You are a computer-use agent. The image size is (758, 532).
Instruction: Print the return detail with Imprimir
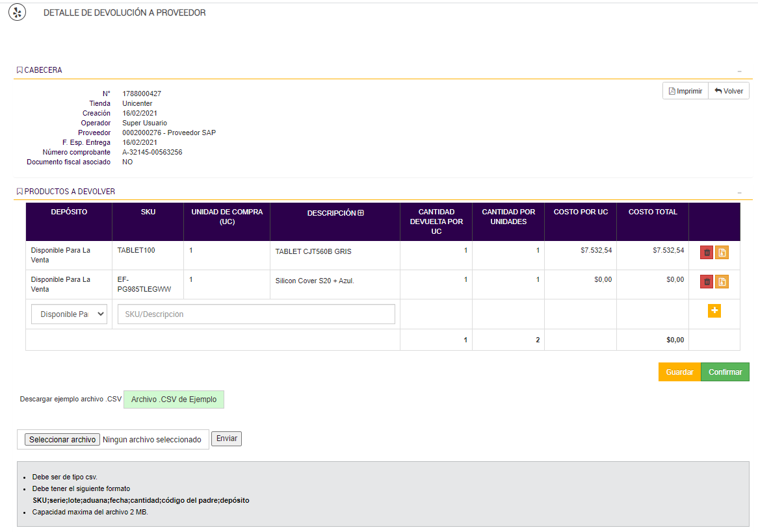tap(685, 92)
